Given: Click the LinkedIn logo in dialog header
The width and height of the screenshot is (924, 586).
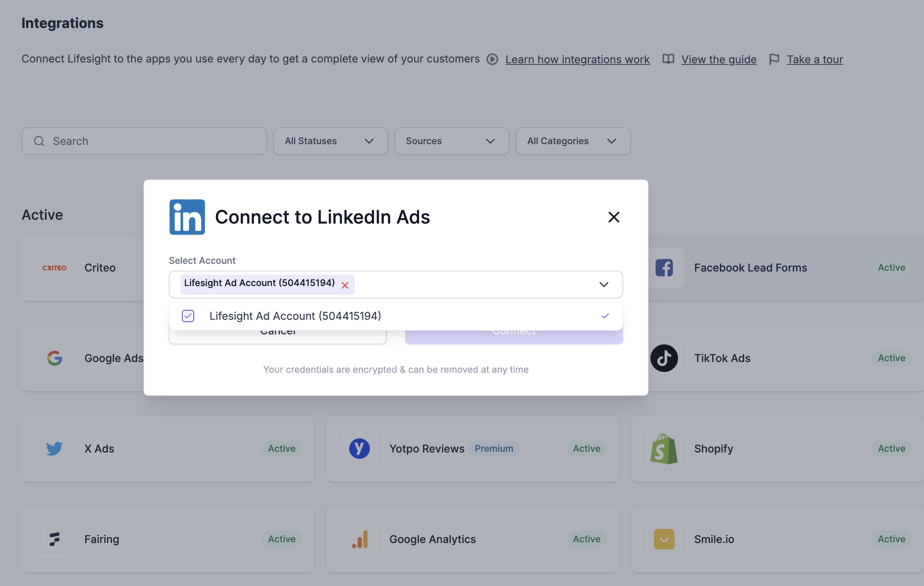Looking at the screenshot, I should [x=187, y=217].
